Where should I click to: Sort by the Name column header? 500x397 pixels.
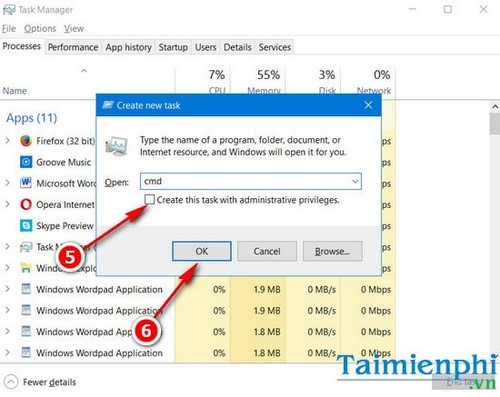pos(15,91)
